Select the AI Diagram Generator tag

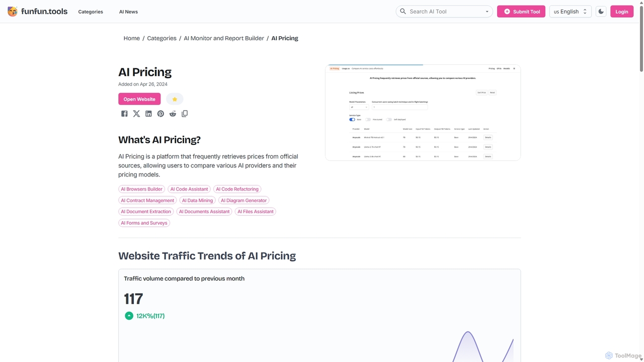(244, 200)
